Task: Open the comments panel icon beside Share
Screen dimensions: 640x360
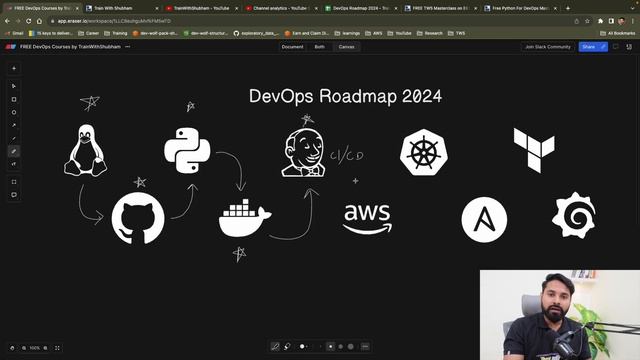Action: click(x=616, y=47)
